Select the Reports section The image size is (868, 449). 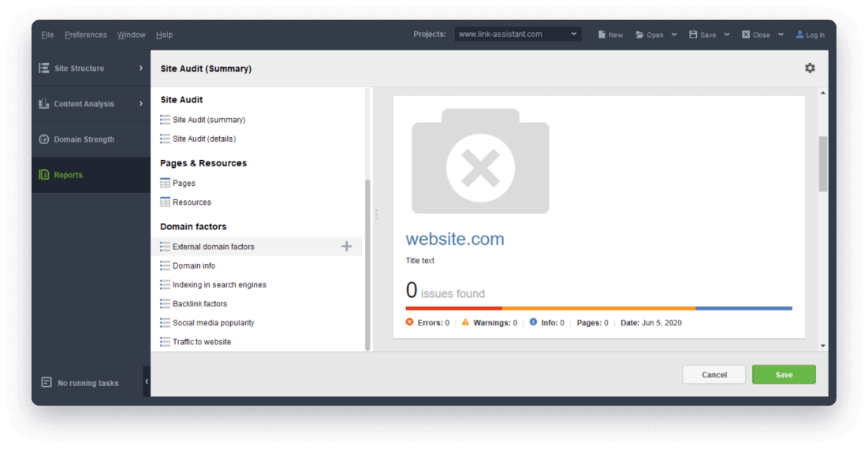pos(91,175)
